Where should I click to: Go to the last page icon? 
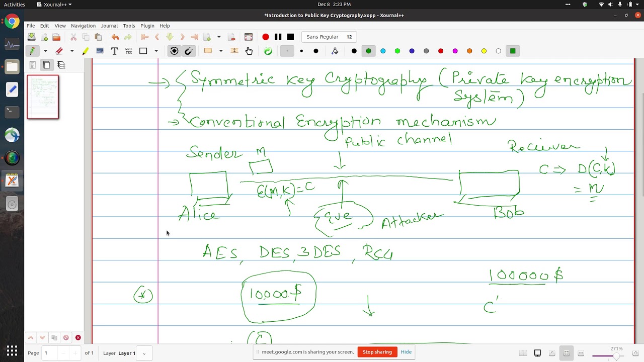[x=194, y=37]
